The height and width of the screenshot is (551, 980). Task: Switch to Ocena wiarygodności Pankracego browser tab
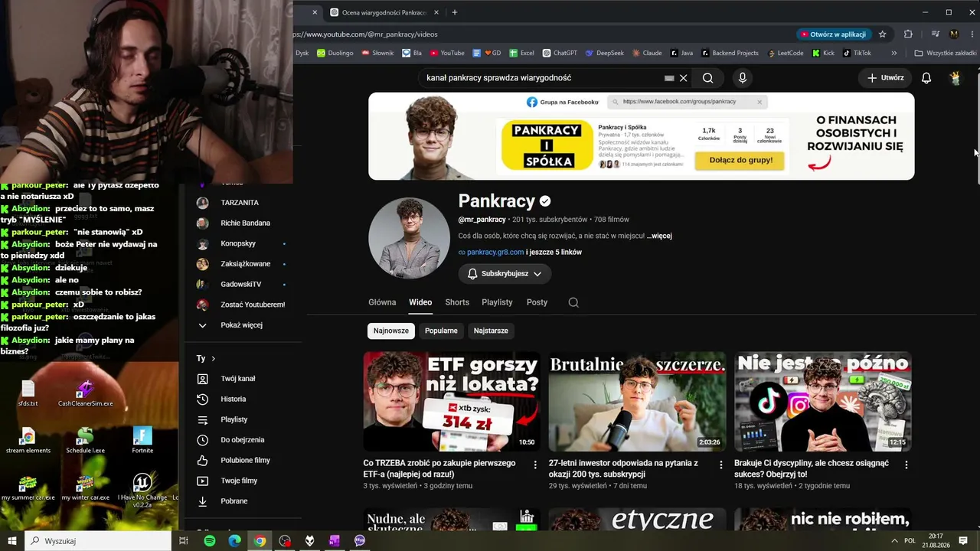[x=385, y=12]
